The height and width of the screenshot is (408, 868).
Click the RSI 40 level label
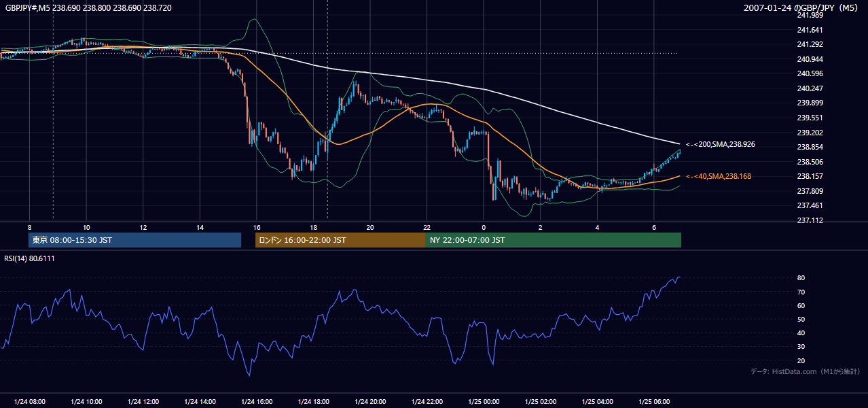pos(801,333)
